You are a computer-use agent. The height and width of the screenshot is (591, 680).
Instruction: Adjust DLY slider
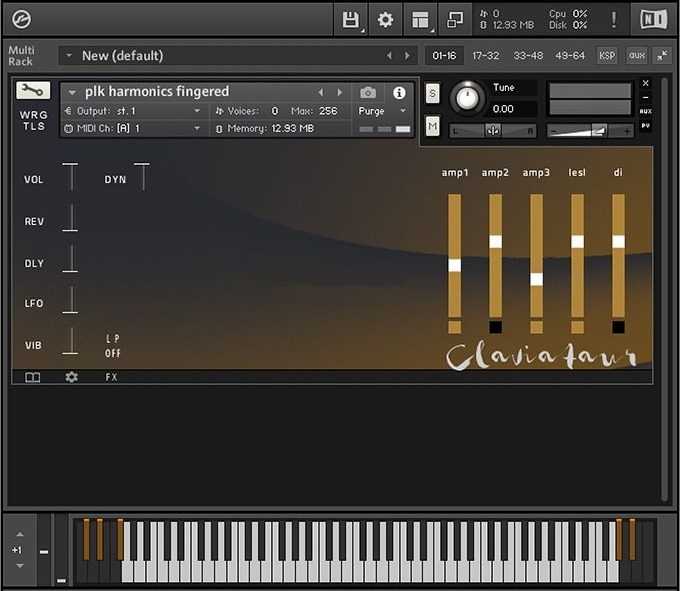[70, 259]
